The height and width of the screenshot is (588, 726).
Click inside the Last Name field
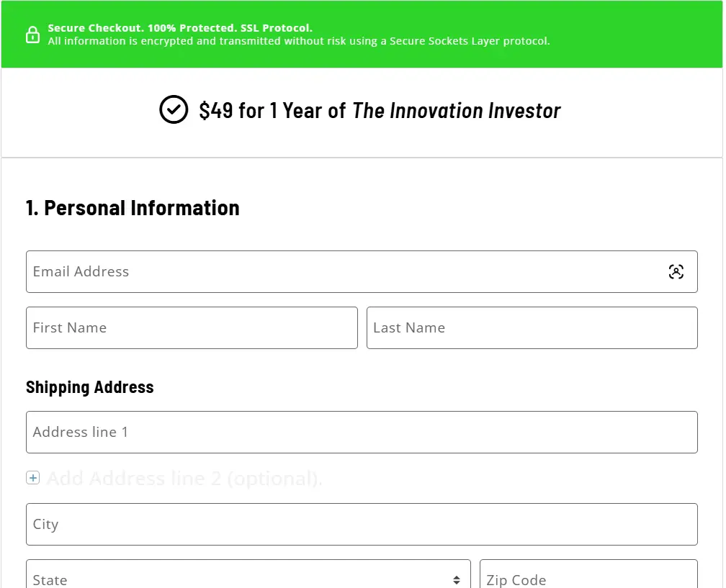(x=532, y=327)
